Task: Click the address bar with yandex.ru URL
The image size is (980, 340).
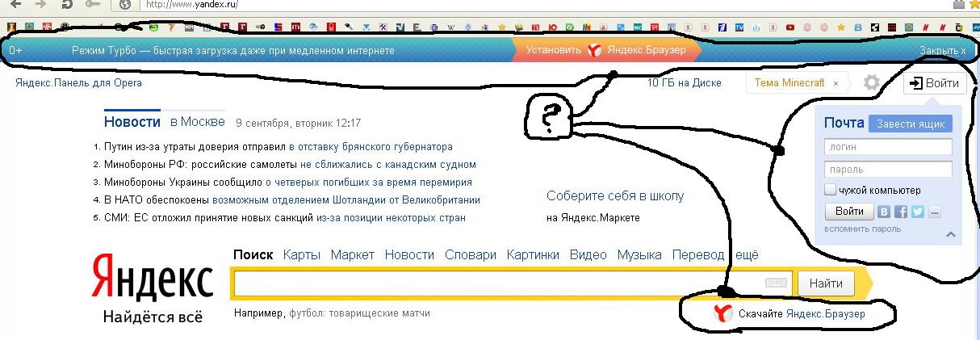Action: (533, 4)
